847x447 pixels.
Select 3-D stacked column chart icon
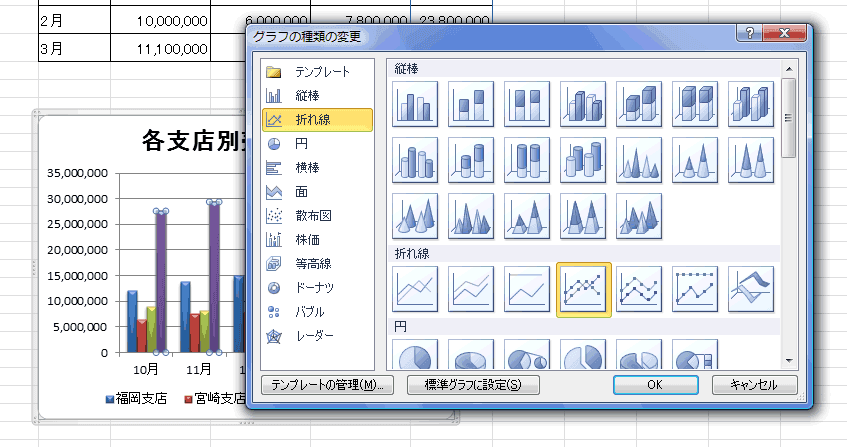(639, 104)
